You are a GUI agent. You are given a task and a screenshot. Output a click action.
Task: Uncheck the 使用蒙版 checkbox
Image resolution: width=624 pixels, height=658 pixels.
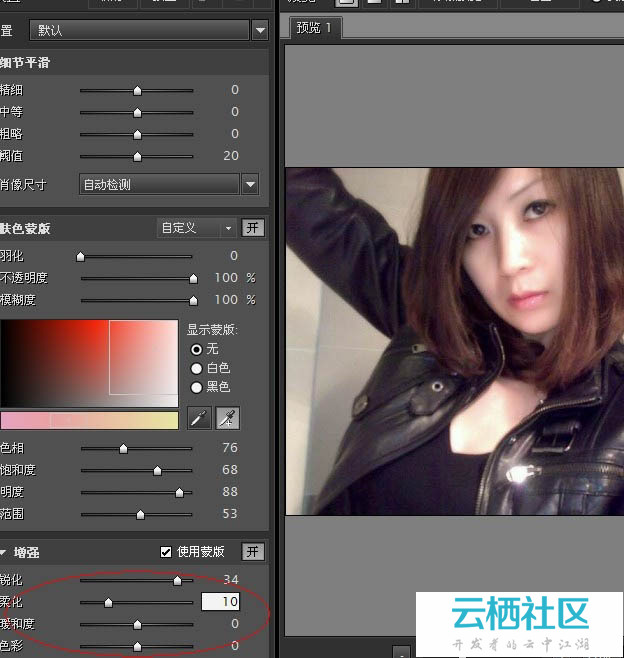coord(166,552)
